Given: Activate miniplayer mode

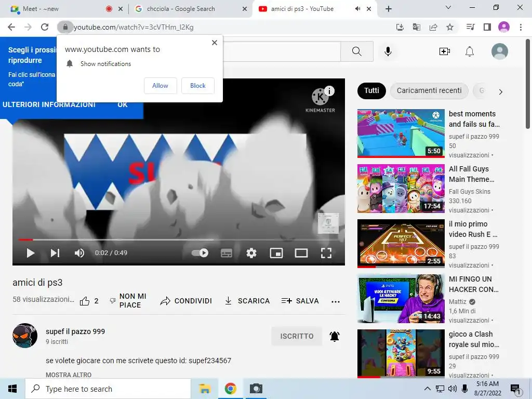Looking at the screenshot, I should [276, 253].
